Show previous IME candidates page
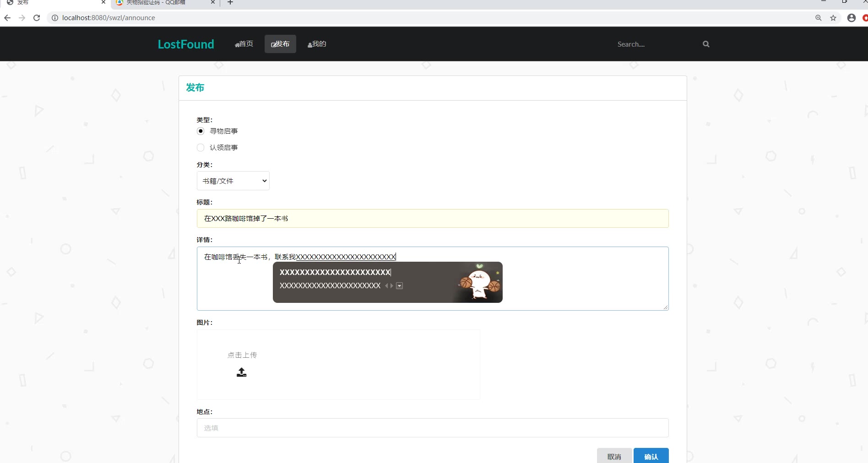 click(387, 286)
